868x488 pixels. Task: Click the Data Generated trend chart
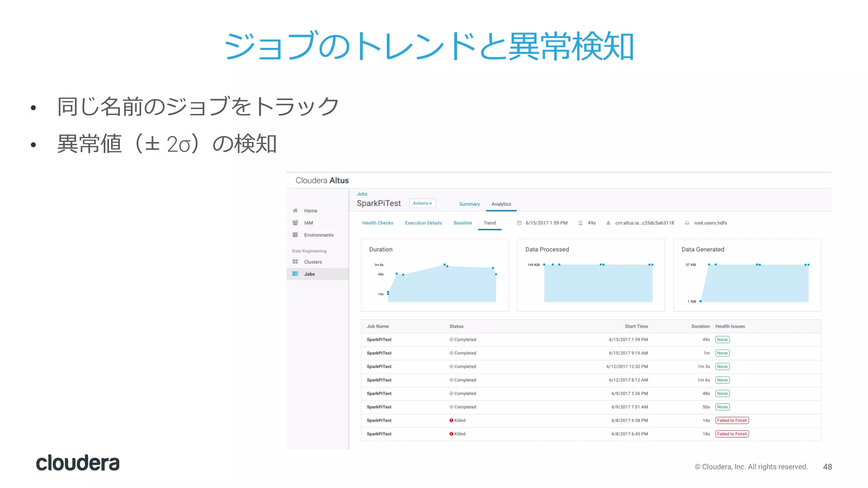[747, 275]
